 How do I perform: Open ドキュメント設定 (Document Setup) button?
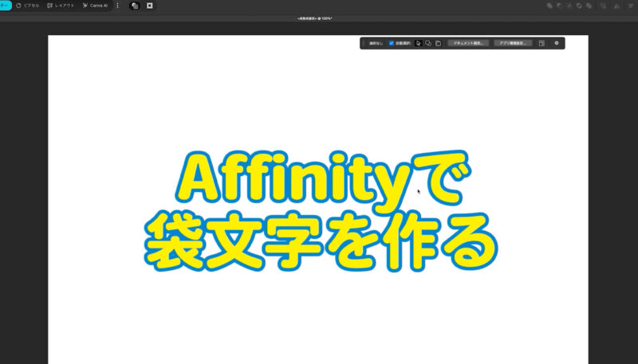pos(468,43)
